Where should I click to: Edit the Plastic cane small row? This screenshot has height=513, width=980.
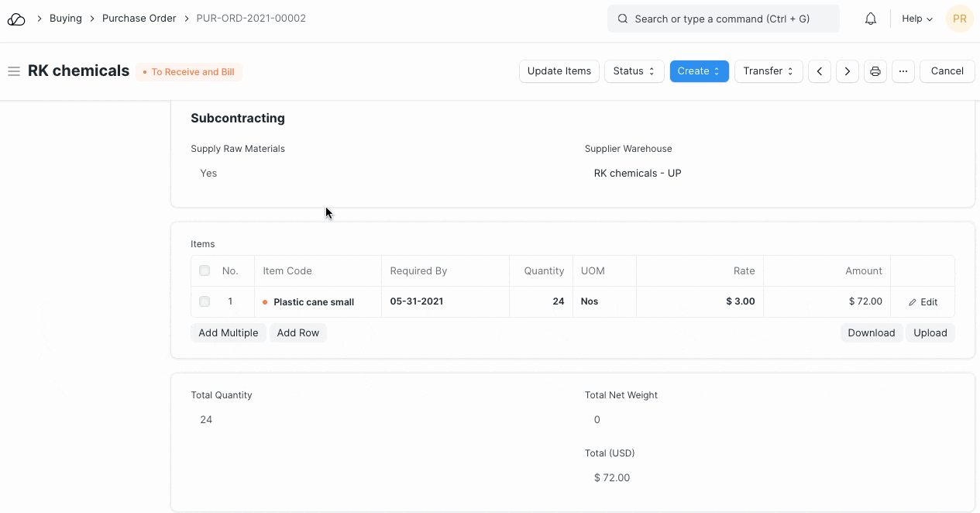coord(923,302)
